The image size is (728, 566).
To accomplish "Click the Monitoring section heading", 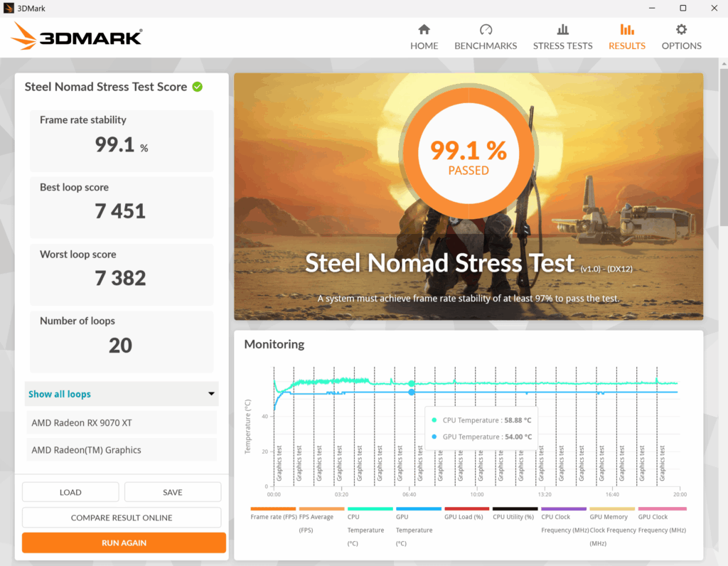I will [x=274, y=344].
